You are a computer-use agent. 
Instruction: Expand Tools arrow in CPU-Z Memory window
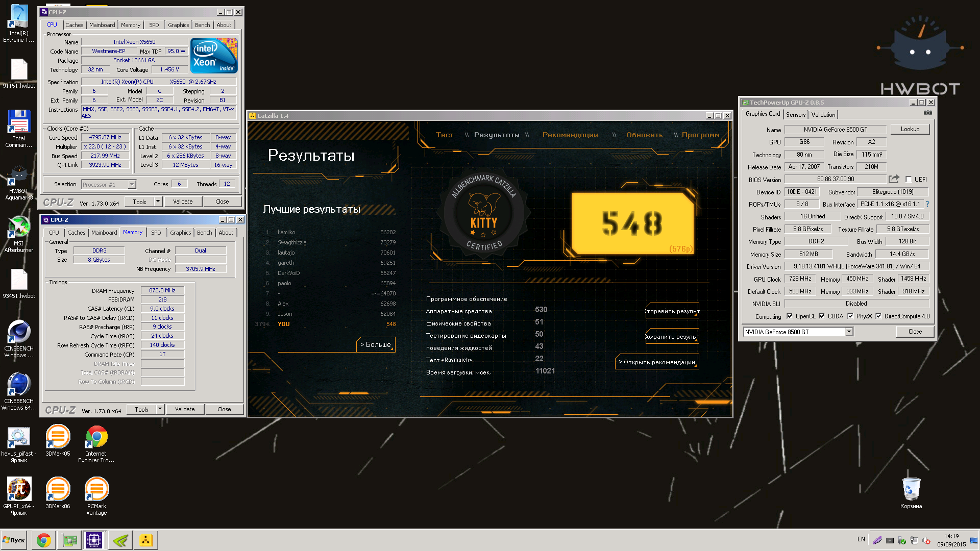coord(160,409)
